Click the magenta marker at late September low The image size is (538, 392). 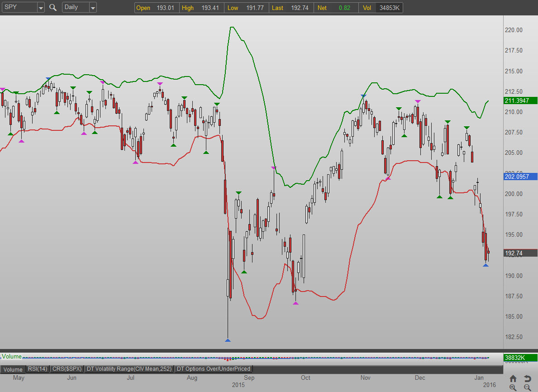tap(296, 303)
